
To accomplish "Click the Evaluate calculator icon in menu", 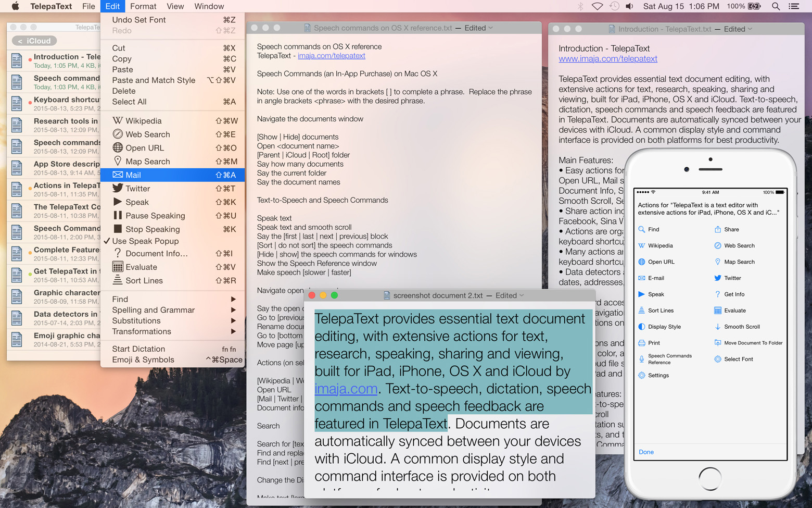I will tap(118, 267).
